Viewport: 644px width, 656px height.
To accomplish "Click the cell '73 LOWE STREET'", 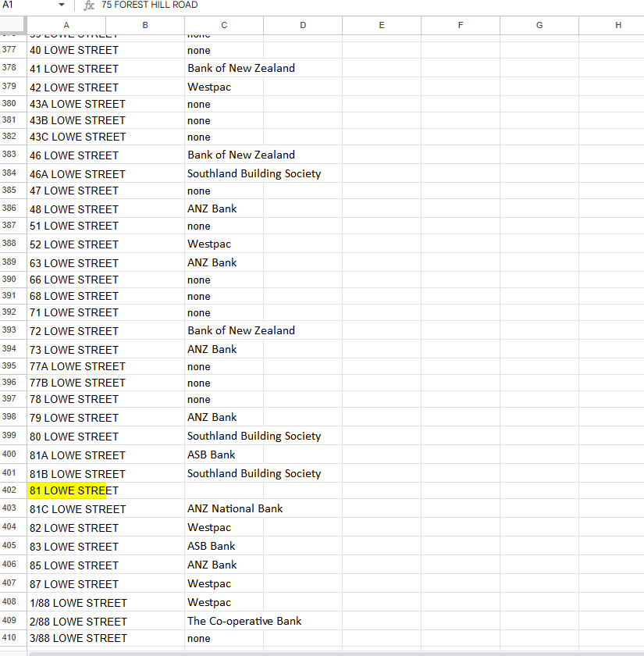I will pyautogui.click(x=66, y=349).
